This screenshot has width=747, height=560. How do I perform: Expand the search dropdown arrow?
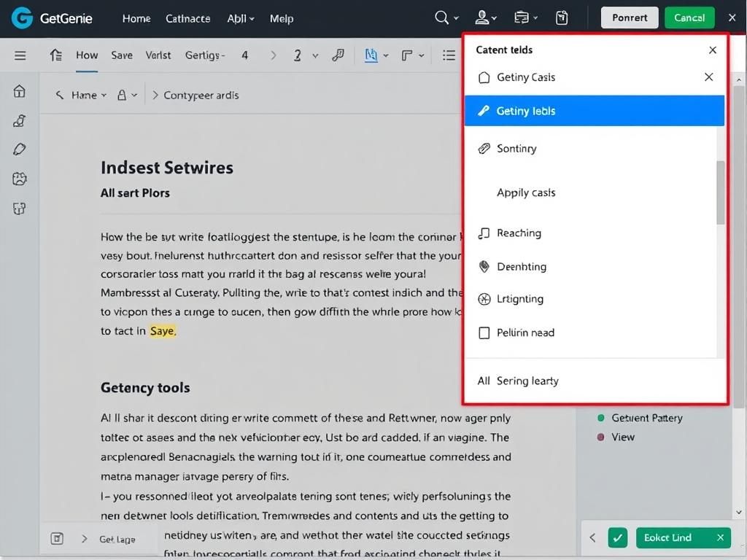pyautogui.click(x=457, y=19)
